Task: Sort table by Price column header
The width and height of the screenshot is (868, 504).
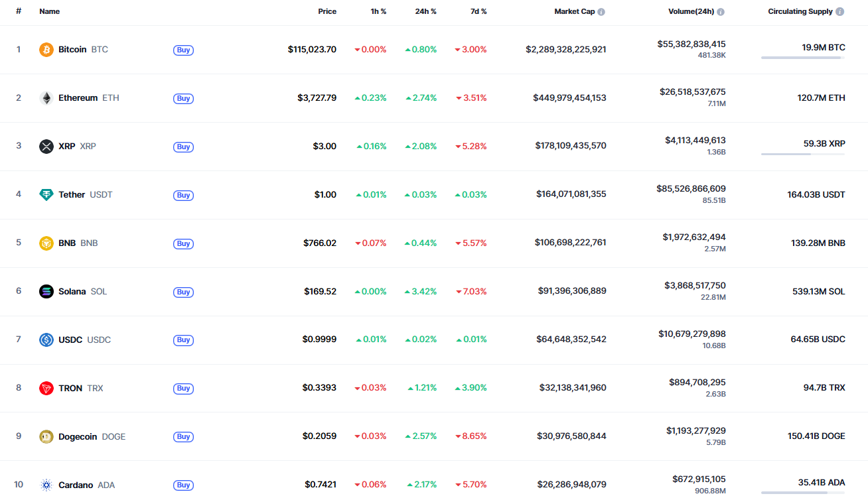Action: (x=326, y=11)
